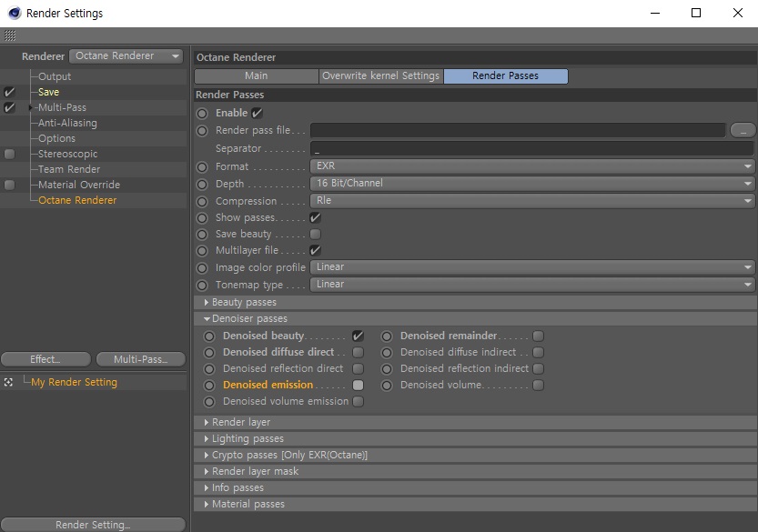This screenshot has height=532, width=758.
Task: Expand the Render layer section
Action: 476,422
